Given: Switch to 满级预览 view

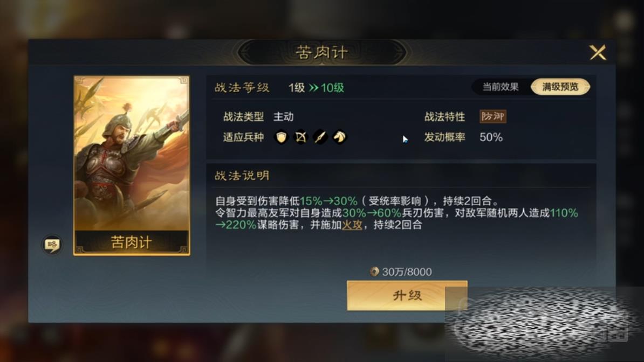Looking at the screenshot, I should tap(560, 87).
